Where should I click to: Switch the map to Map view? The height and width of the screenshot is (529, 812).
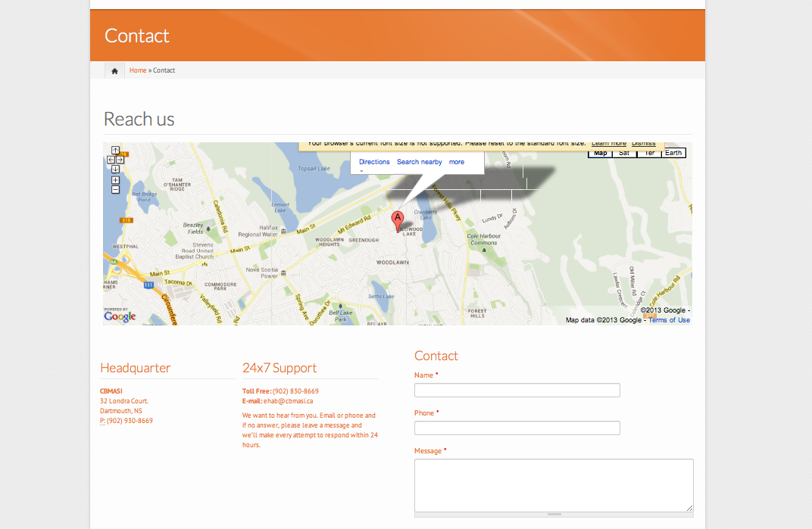click(600, 153)
